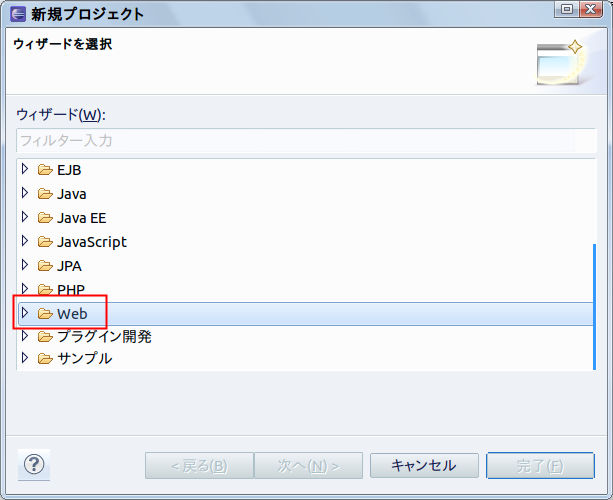The image size is (613, 500).
Task: Expand the PHP tree node arrow
Action: (x=25, y=289)
